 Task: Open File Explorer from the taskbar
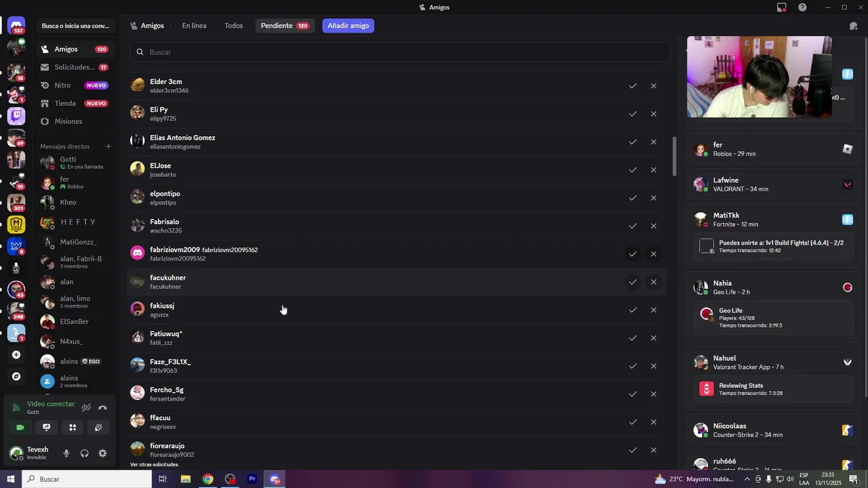click(185, 479)
